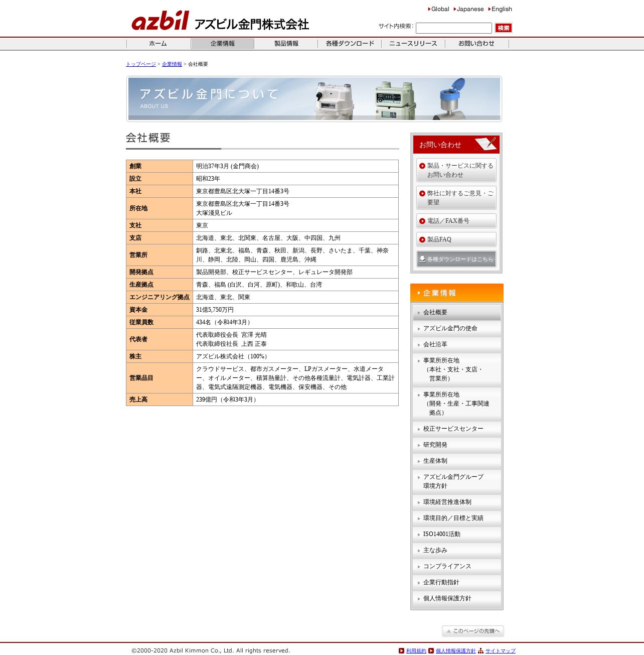Select 環境目的／目標と実績 in sidebar

point(457,518)
